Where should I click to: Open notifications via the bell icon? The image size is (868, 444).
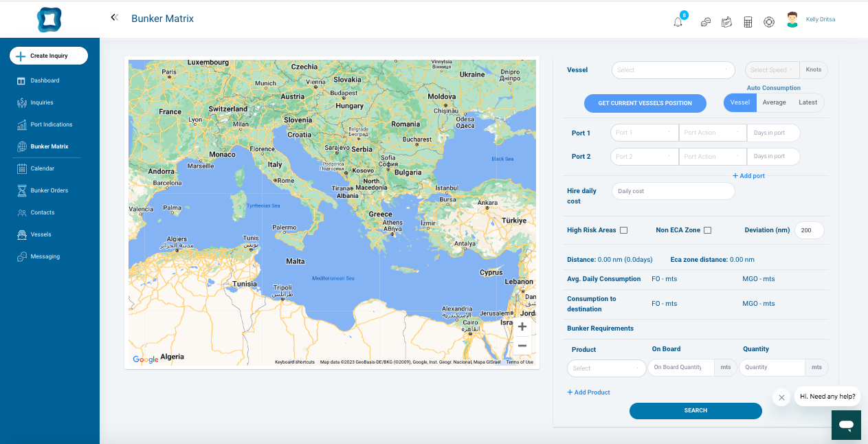coord(678,22)
